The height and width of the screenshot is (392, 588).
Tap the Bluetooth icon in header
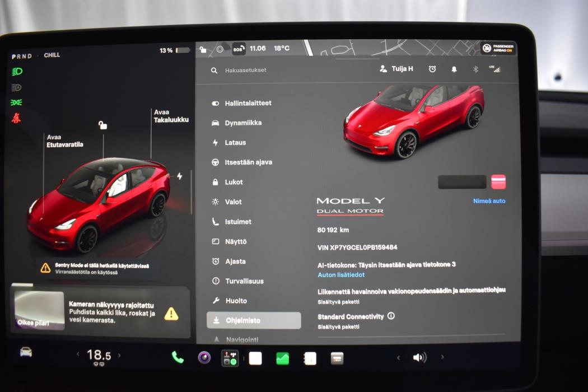coord(475,69)
